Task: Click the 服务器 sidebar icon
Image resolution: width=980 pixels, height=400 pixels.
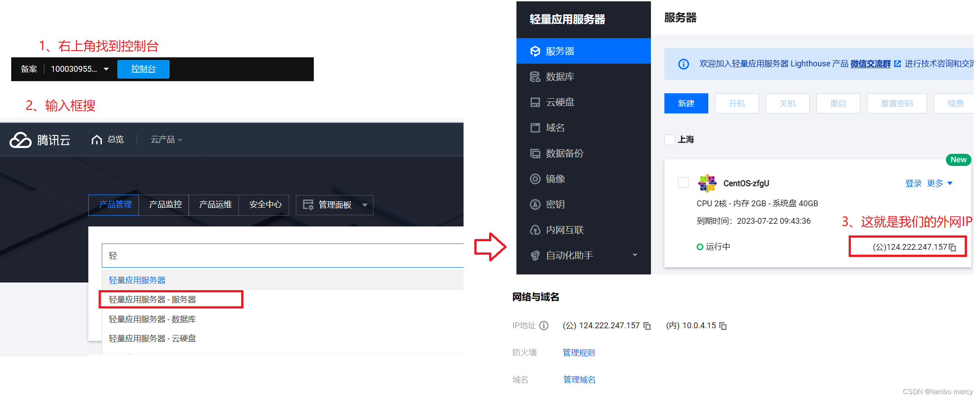Action: tap(535, 51)
